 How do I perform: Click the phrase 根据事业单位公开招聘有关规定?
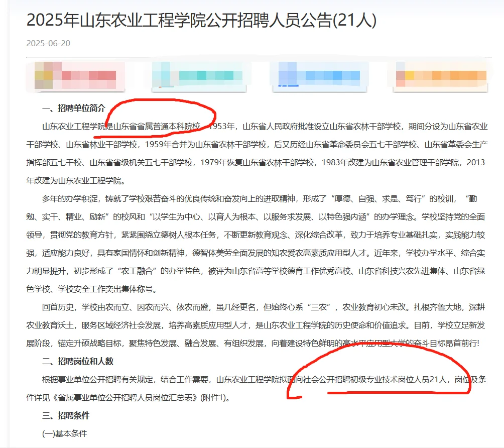pos(97,380)
